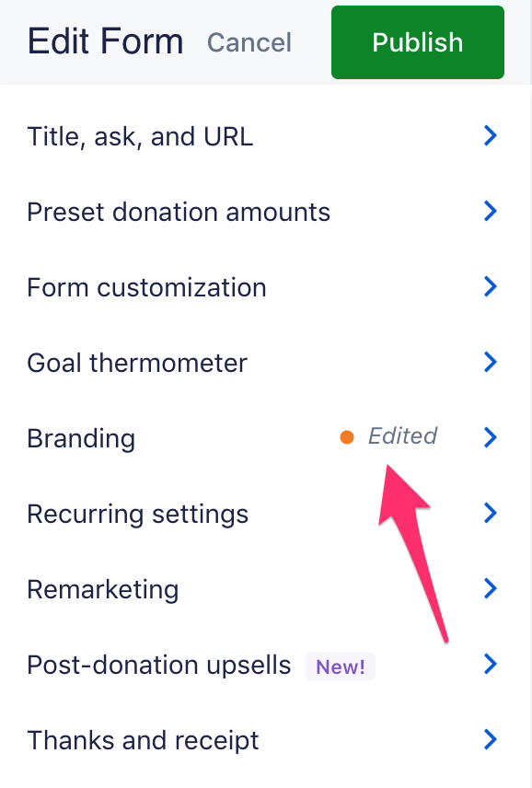Click chevron icon beside Form customization

click(x=491, y=286)
